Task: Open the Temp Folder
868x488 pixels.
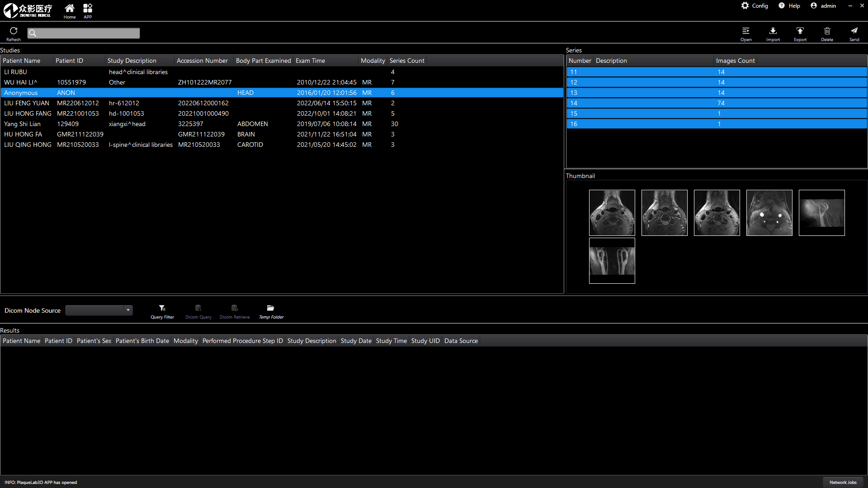Action: point(271,312)
